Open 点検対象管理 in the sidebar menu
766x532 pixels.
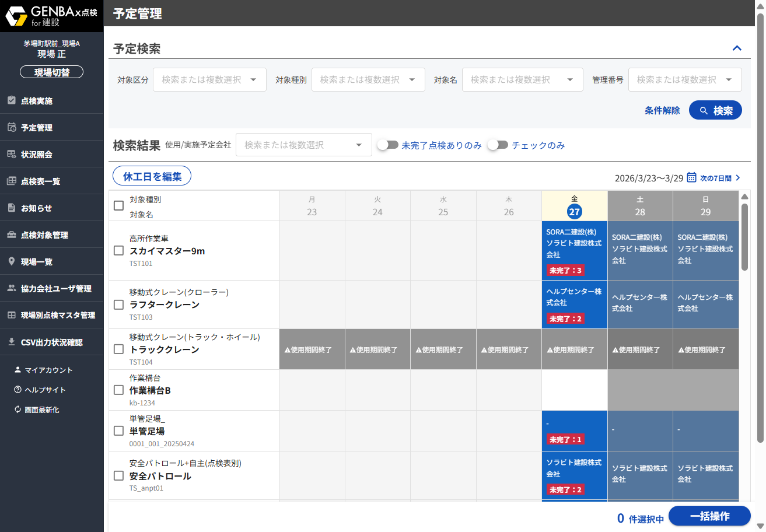(x=44, y=235)
